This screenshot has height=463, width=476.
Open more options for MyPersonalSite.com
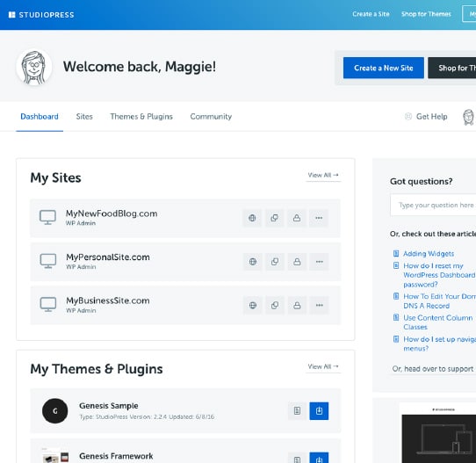[x=320, y=262]
